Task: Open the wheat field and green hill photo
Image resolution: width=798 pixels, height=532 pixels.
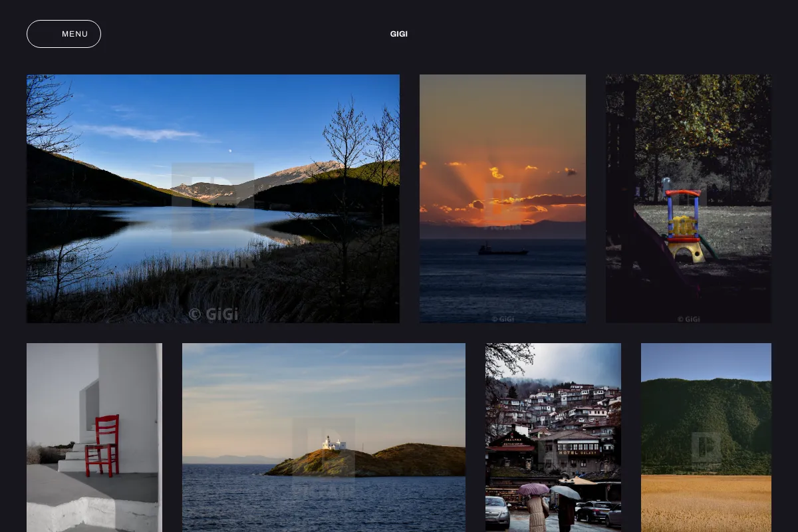Action: pos(706,438)
